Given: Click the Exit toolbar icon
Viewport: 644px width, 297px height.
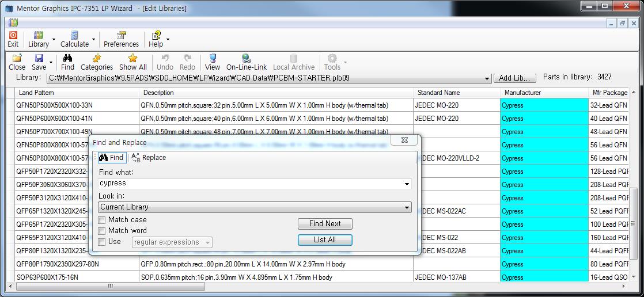Looking at the screenshot, I should (x=13, y=36).
